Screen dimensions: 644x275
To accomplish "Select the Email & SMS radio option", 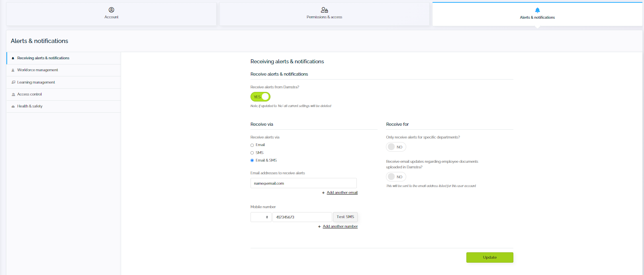I will tap(252, 160).
